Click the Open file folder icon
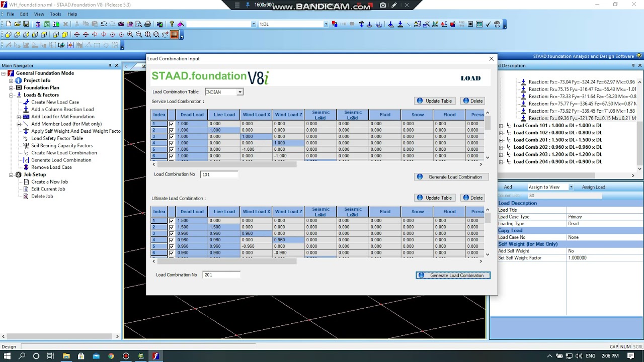This screenshot has height=362, width=644. point(18,24)
